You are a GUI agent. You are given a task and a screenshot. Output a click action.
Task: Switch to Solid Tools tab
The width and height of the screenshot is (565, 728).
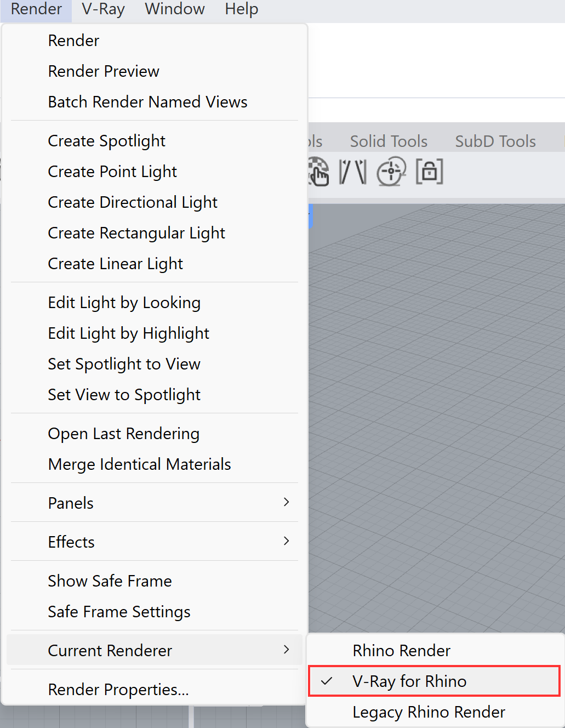point(389,141)
